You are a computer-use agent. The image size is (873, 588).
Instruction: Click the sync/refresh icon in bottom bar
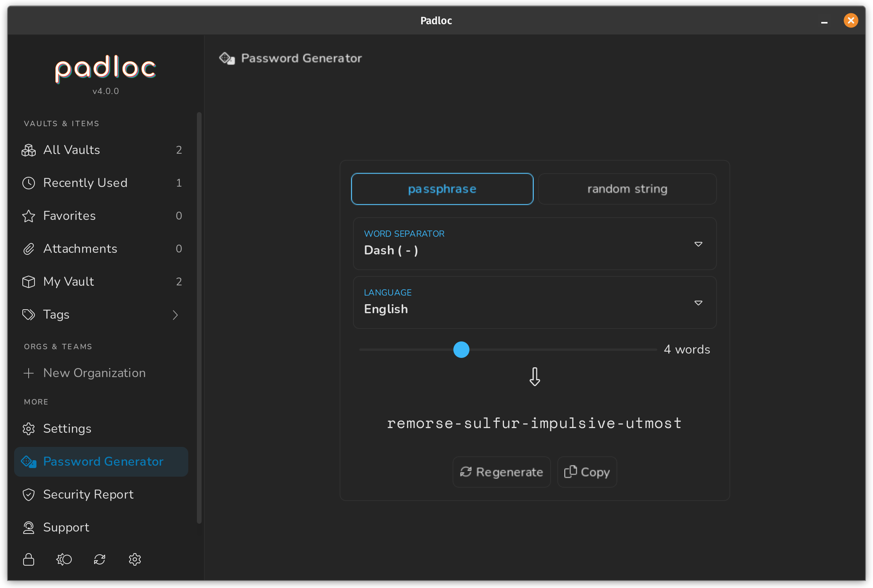(100, 559)
